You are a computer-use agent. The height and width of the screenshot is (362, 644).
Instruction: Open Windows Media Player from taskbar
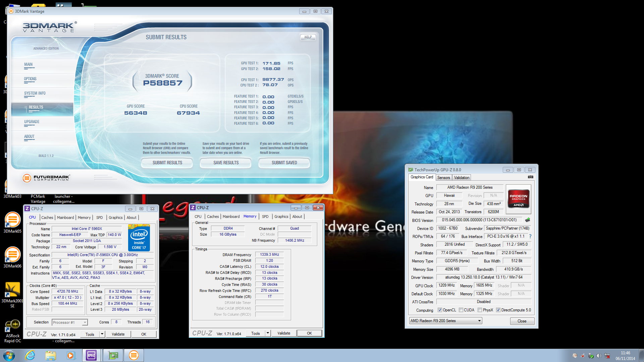pos(71,355)
